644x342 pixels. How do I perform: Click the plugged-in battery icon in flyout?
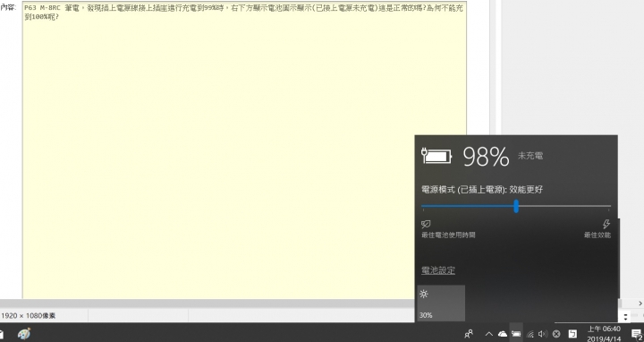pyautogui.click(x=436, y=156)
